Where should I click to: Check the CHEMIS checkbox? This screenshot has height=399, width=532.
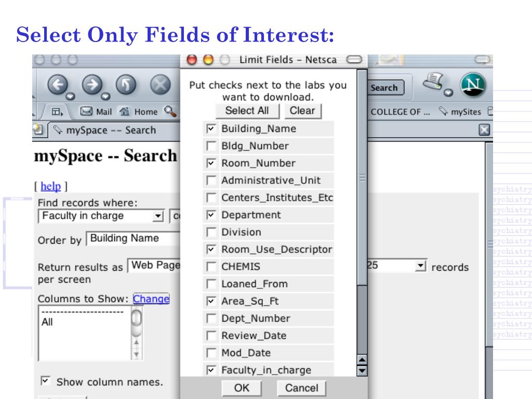[211, 267]
